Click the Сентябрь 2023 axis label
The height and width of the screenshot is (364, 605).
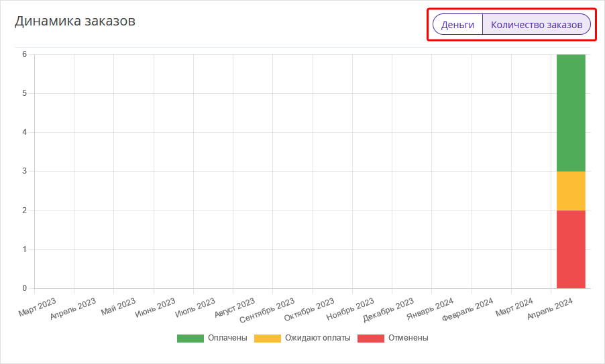coord(267,310)
